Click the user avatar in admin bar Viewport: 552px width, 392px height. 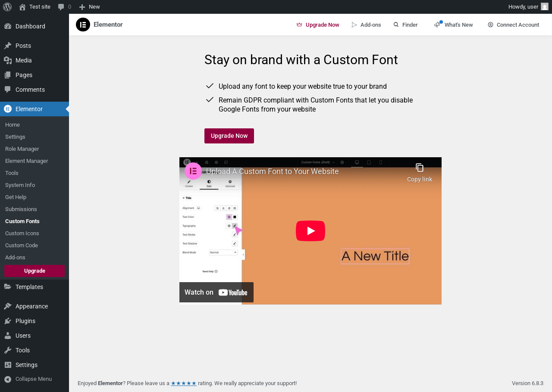click(545, 6)
